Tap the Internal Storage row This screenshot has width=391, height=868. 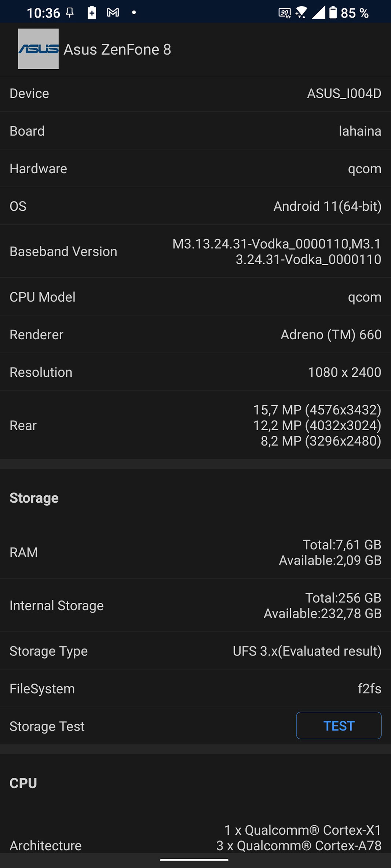[195, 605]
